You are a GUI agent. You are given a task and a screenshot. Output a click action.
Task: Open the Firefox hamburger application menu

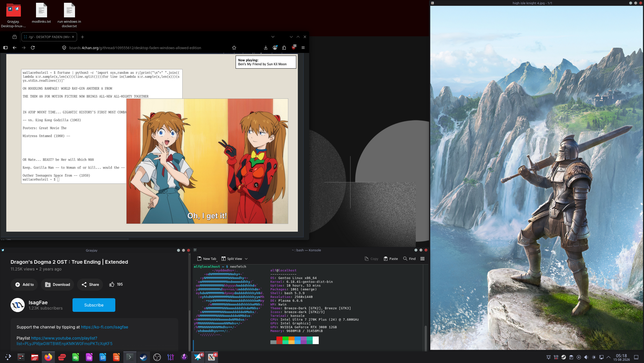[x=303, y=48]
